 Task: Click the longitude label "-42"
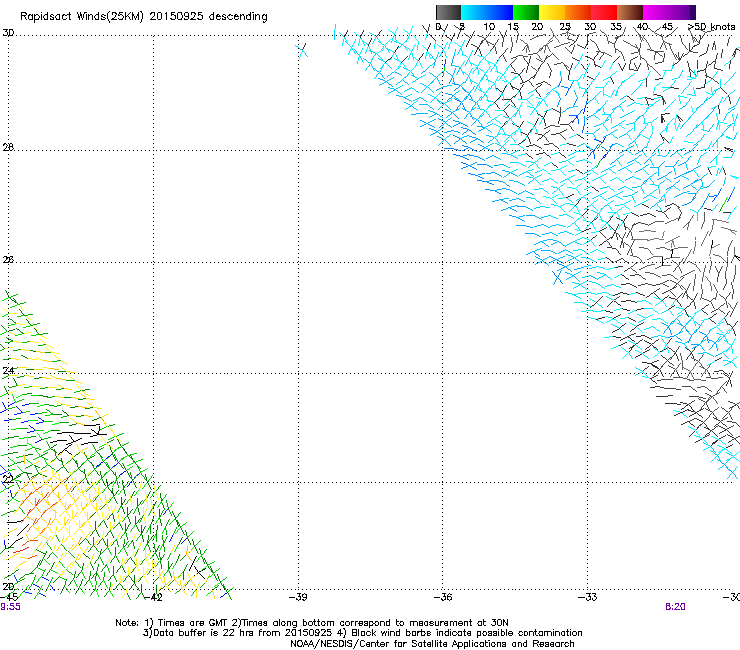(x=153, y=597)
